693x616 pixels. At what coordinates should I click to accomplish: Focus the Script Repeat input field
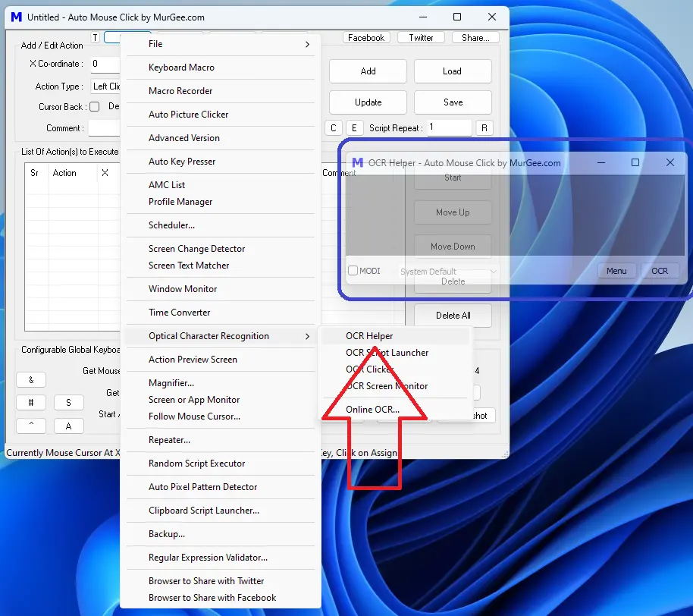pyautogui.click(x=449, y=127)
